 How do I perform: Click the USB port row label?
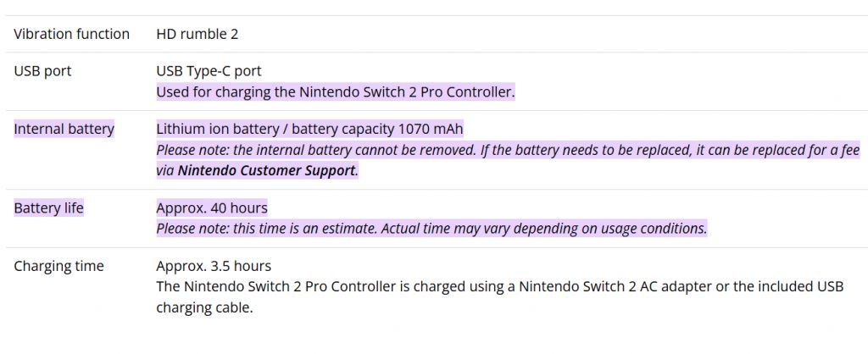42,71
